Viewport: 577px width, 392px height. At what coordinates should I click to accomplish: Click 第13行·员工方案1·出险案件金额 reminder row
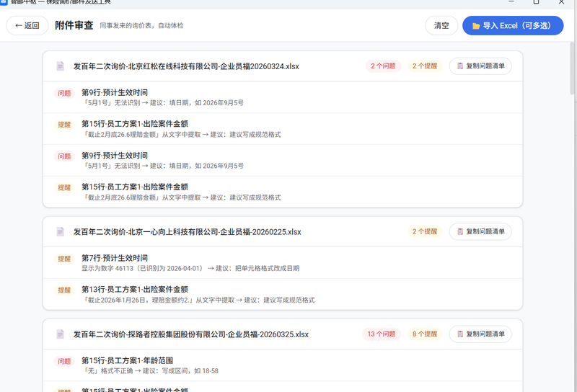click(283, 294)
